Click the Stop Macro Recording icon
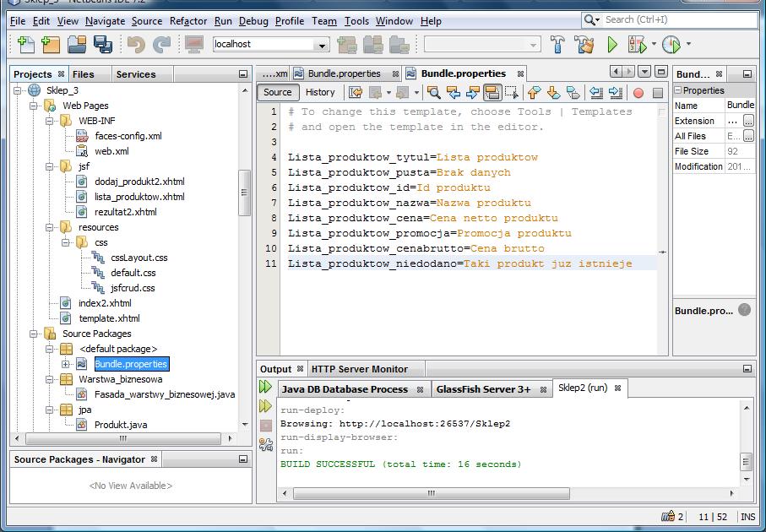 (658, 93)
